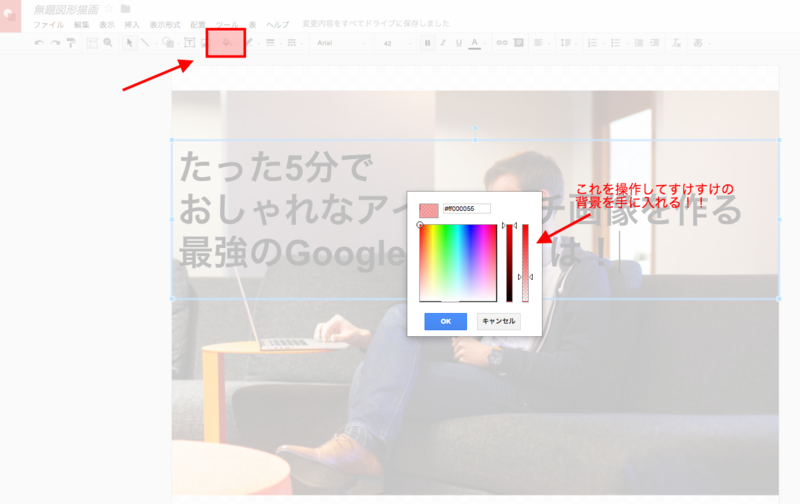
Task: Toggle Underline formatting
Action: click(459, 43)
